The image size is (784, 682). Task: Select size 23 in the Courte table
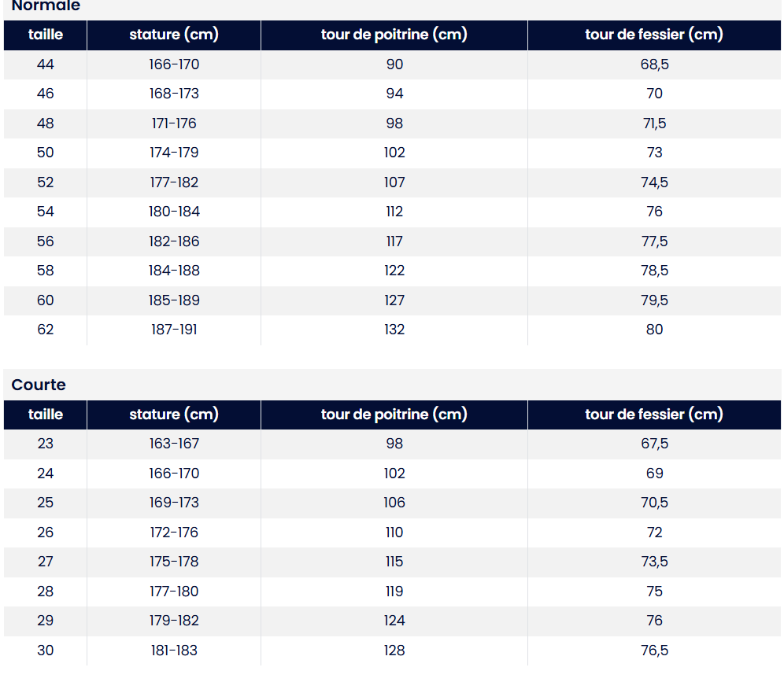coord(46,444)
